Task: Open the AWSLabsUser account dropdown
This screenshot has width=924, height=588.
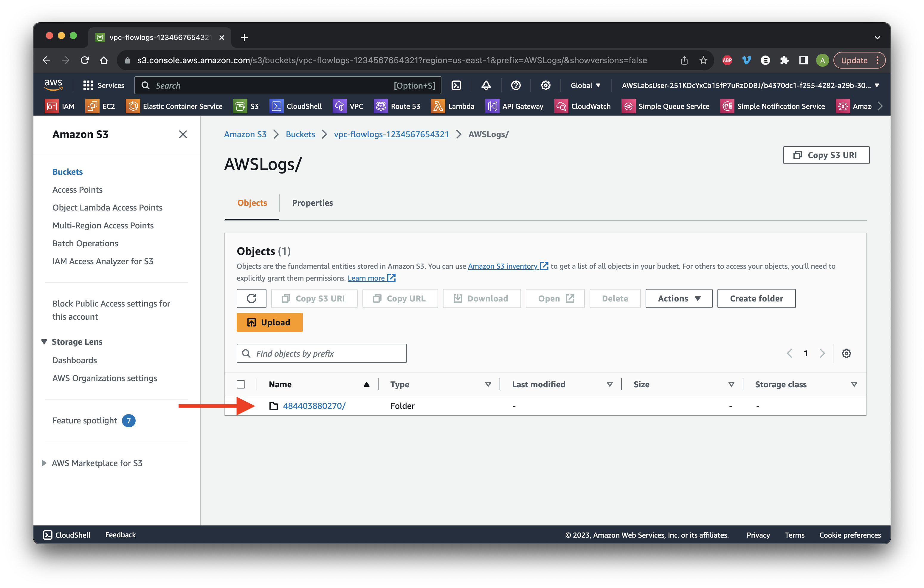Action: click(x=750, y=85)
